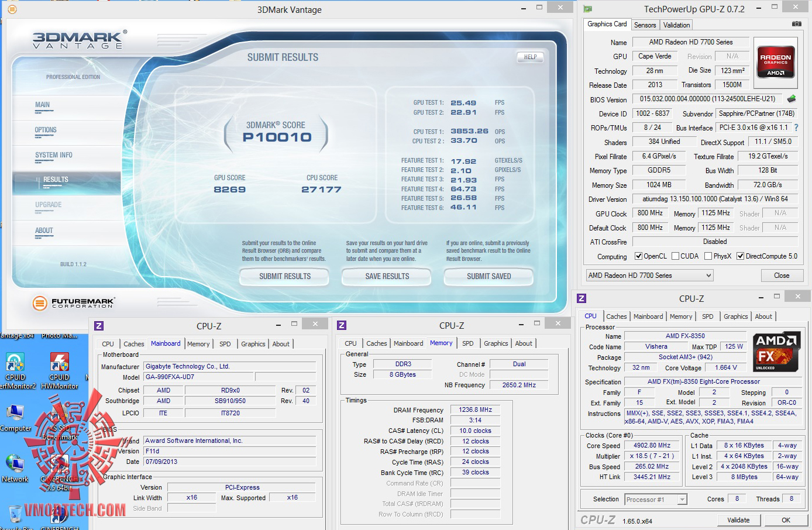Toggle the OpenCL checkbox
Image resolution: width=812 pixels, height=530 pixels.
tap(639, 256)
